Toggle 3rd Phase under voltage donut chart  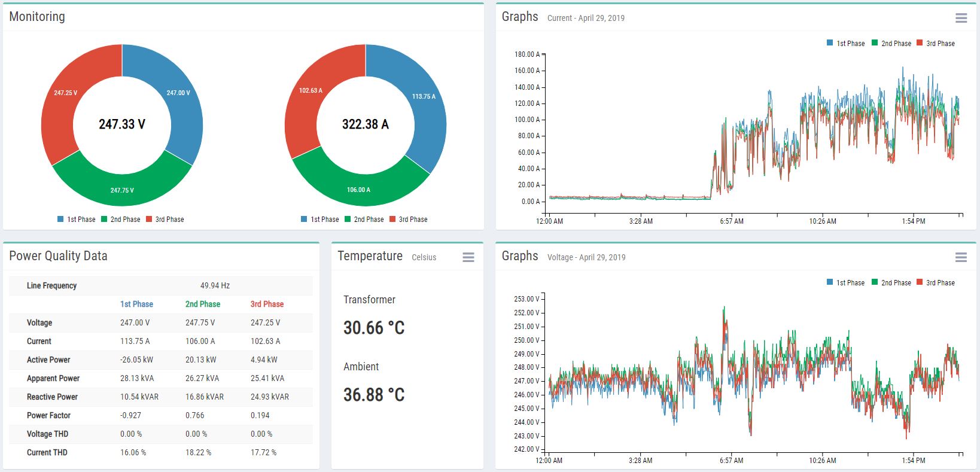[165, 220]
